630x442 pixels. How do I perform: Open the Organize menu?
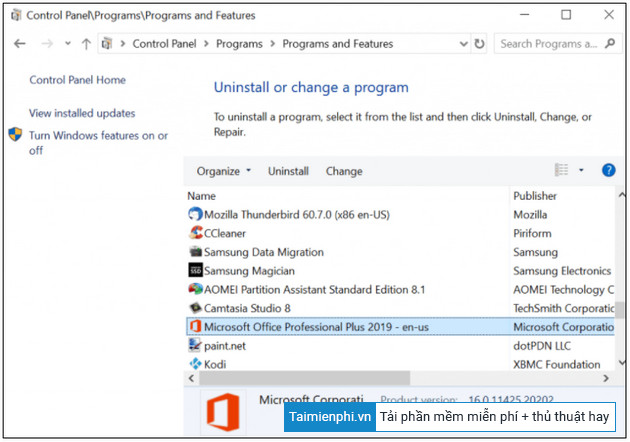click(x=223, y=171)
